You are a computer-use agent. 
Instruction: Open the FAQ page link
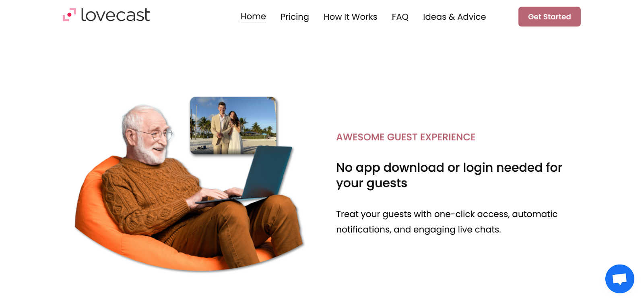400,17
